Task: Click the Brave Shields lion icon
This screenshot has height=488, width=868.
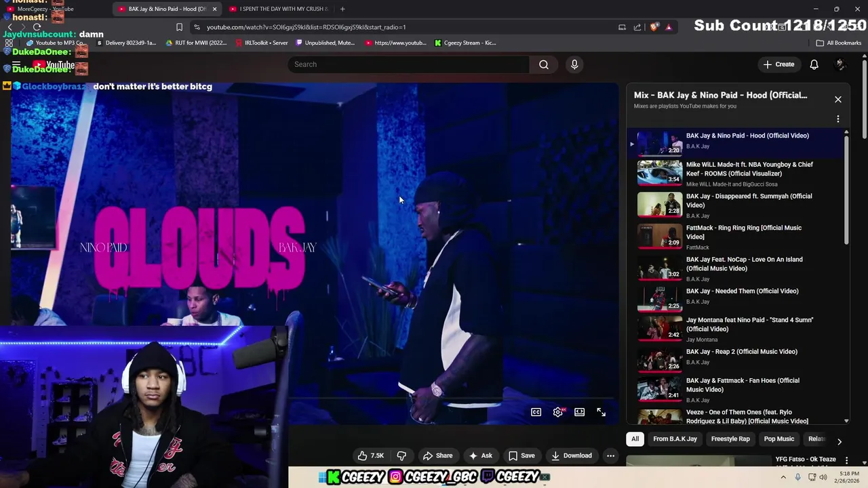Action: pos(654,27)
